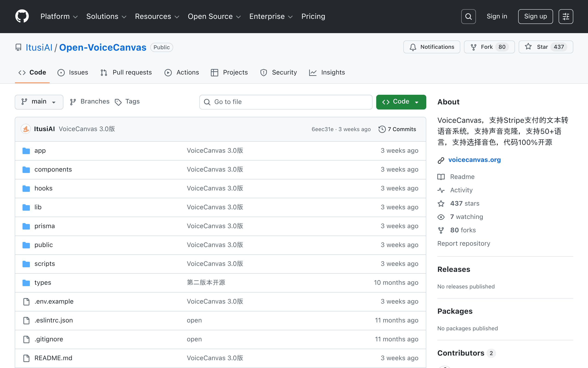
Task: View the Branches list
Action: point(90,102)
